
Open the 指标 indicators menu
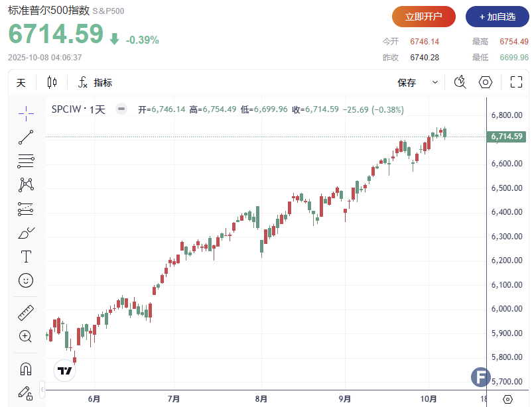[96, 83]
